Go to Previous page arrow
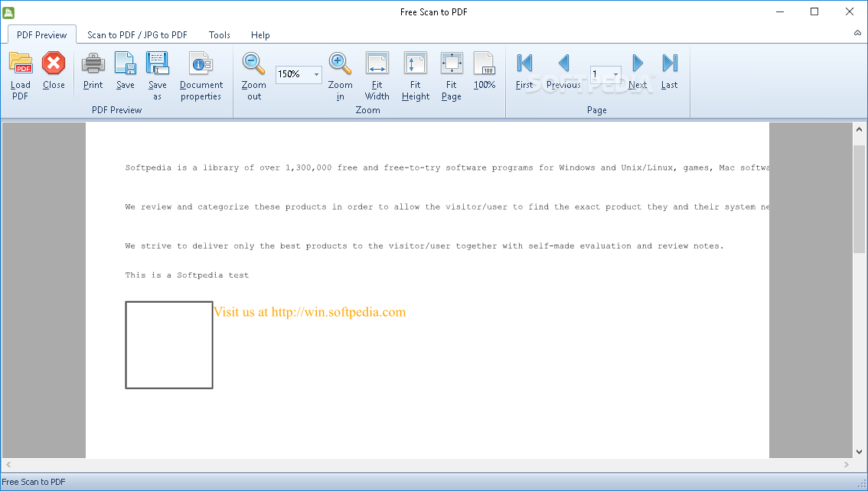Screen dimensions: 868x491 (563, 63)
